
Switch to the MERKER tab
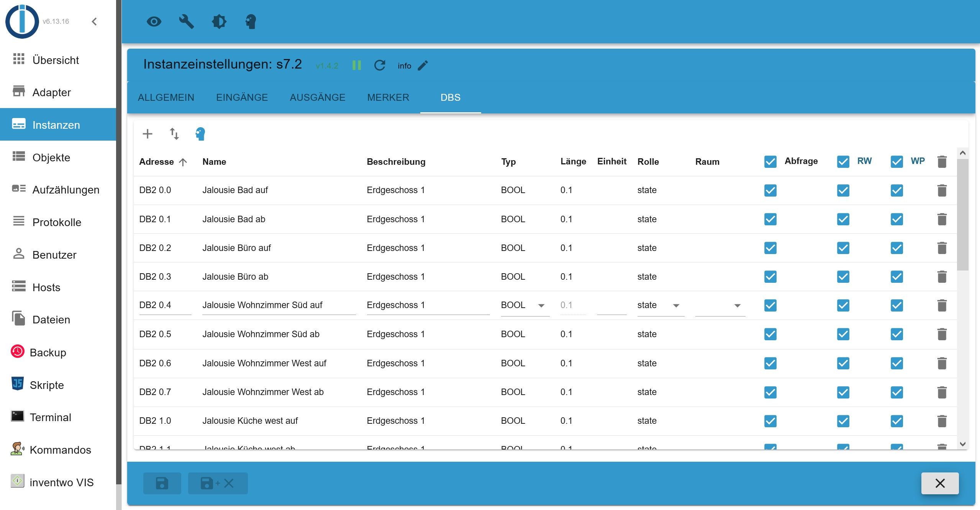click(x=388, y=97)
